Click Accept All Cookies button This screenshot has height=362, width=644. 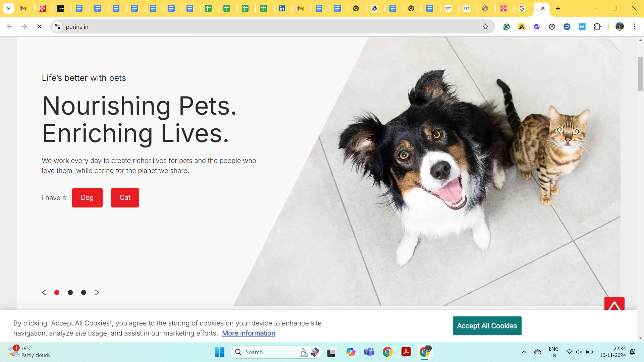[487, 326]
